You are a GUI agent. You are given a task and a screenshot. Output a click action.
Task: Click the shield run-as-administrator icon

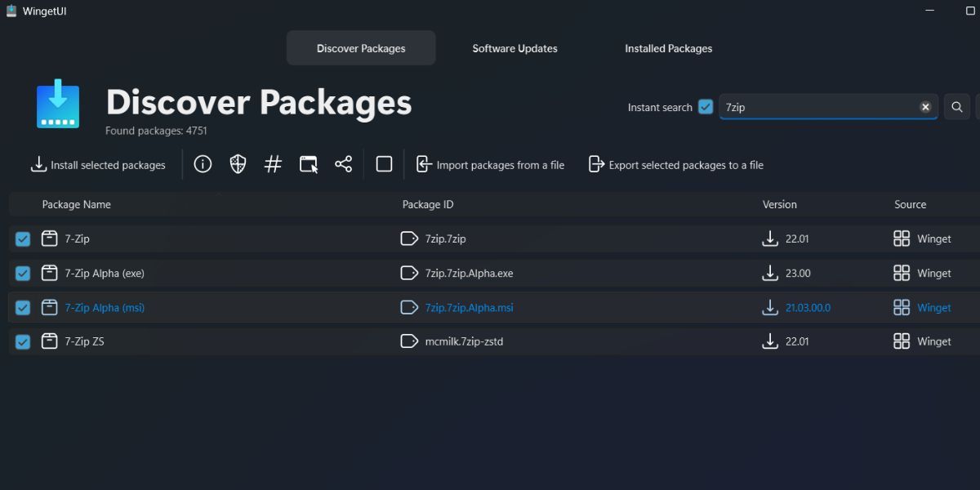(x=238, y=164)
